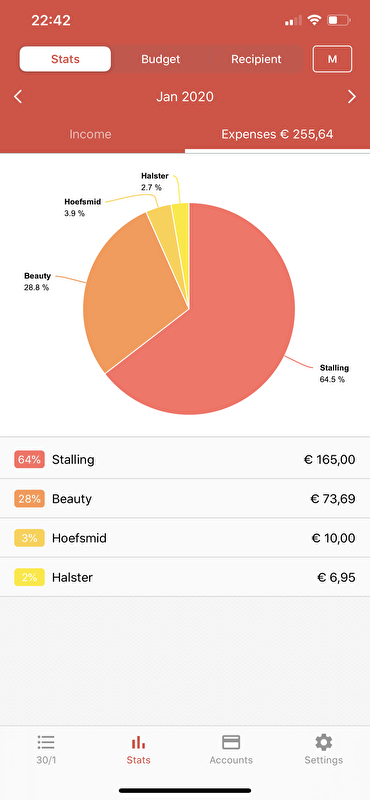Viewport: 370px width, 800px height.
Task: Switch to the Income tab
Action: point(90,135)
